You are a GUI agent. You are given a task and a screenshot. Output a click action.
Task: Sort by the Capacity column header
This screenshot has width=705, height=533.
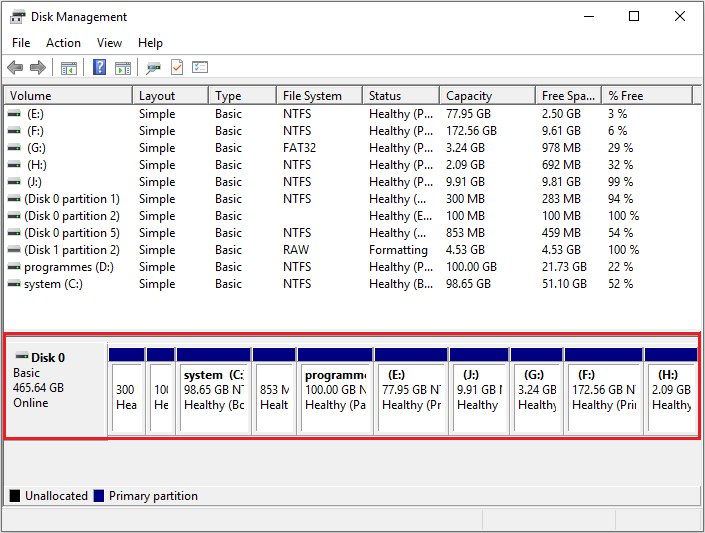point(486,96)
